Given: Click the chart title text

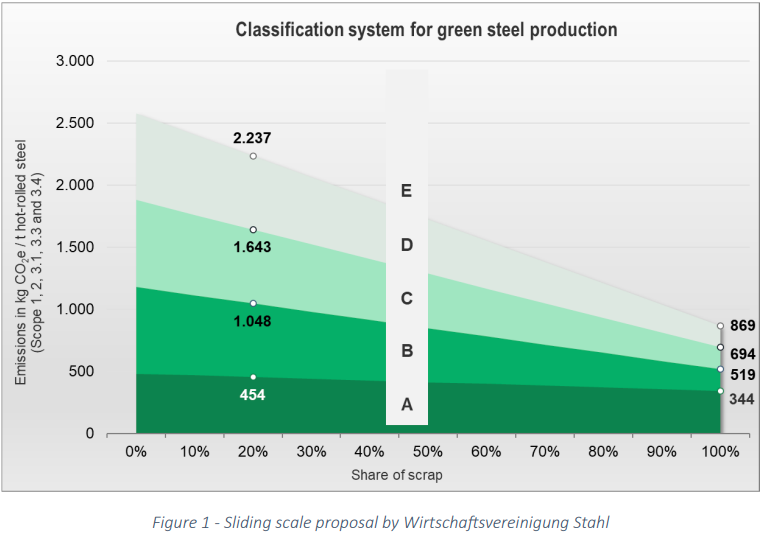Looking at the screenshot, I should coord(426,30).
